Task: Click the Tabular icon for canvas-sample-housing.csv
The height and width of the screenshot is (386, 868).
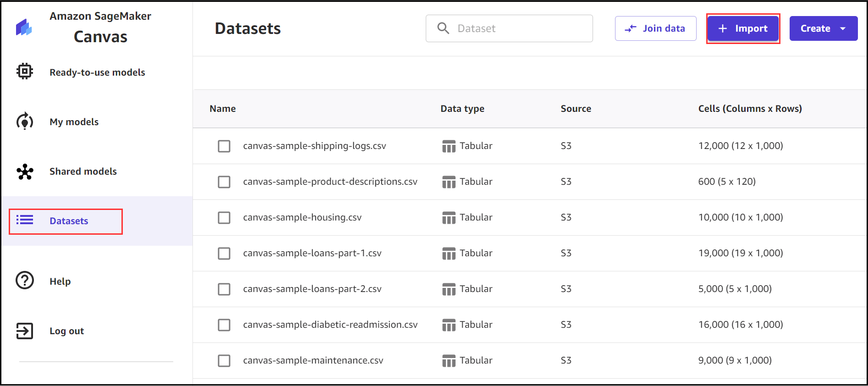Action: tap(449, 218)
